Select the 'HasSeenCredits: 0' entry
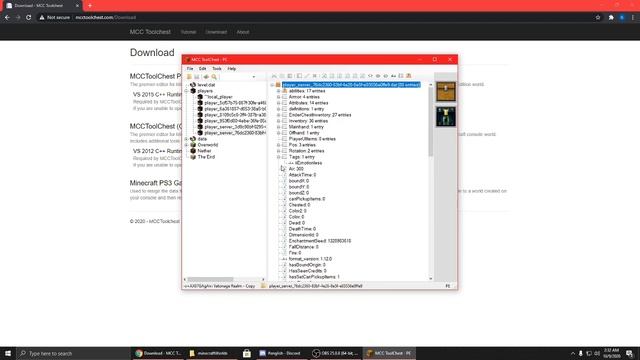640x360 pixels. [x=307, y=271]
